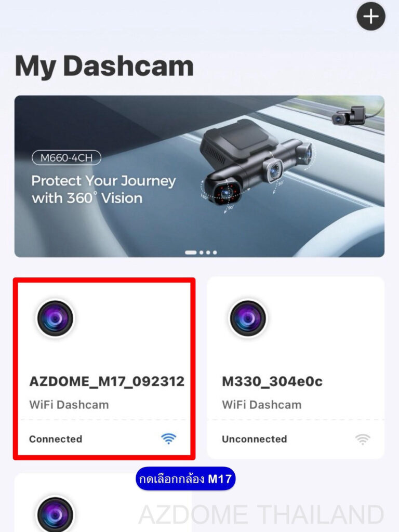Open the AZDOME_M17_092312 device name

107,381
